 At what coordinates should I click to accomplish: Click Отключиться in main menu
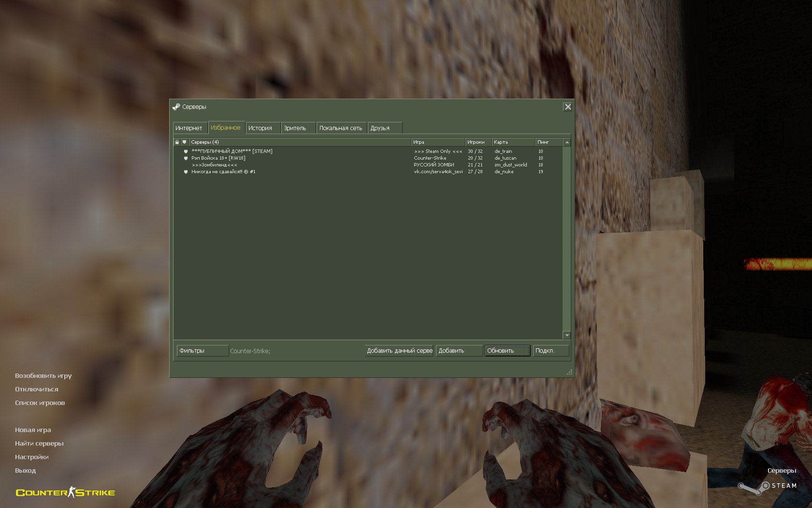37,389
